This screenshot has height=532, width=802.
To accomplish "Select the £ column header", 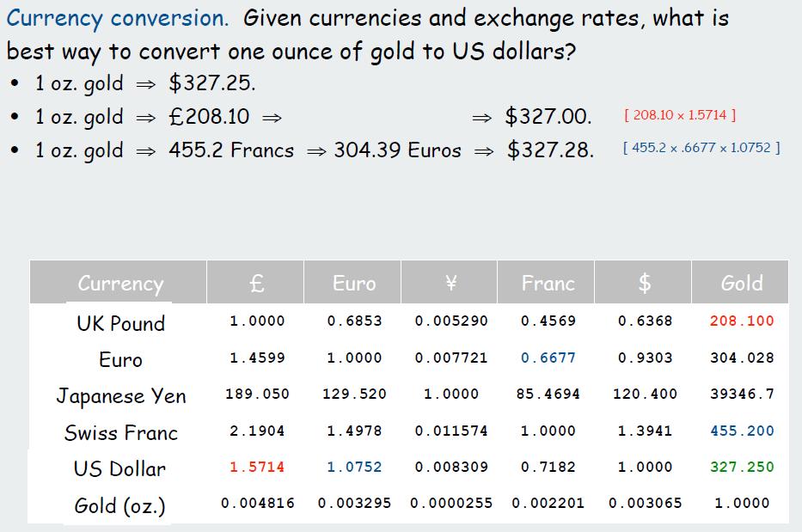I will click(255, 283).
